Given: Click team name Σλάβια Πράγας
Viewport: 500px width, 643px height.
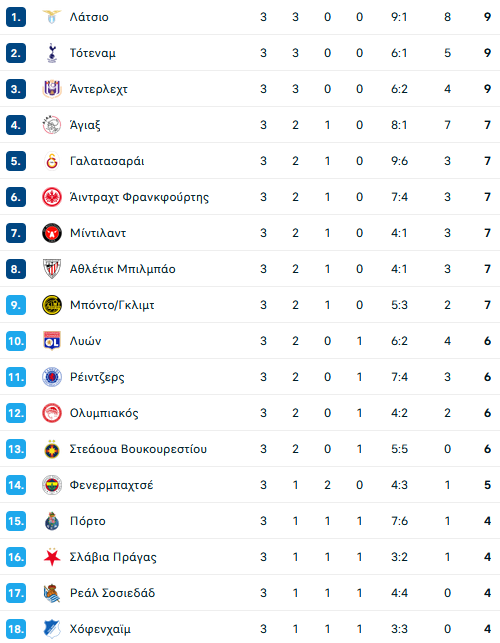Looking at the screenshot, I should (113, 557).
